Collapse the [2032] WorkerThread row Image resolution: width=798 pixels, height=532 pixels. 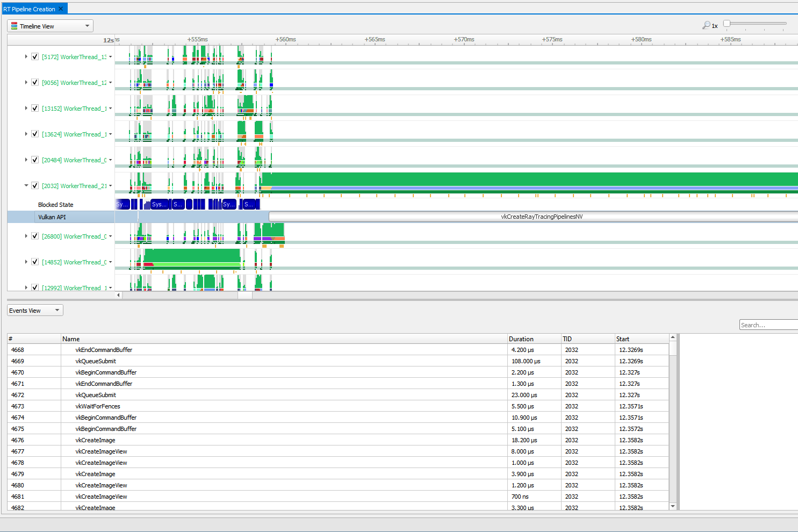point(26,185)
